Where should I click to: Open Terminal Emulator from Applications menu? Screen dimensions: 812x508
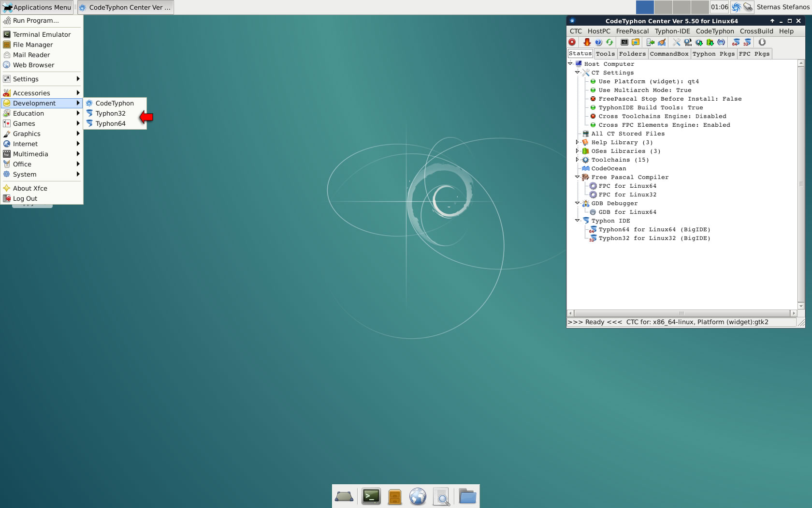click(42, 34)
